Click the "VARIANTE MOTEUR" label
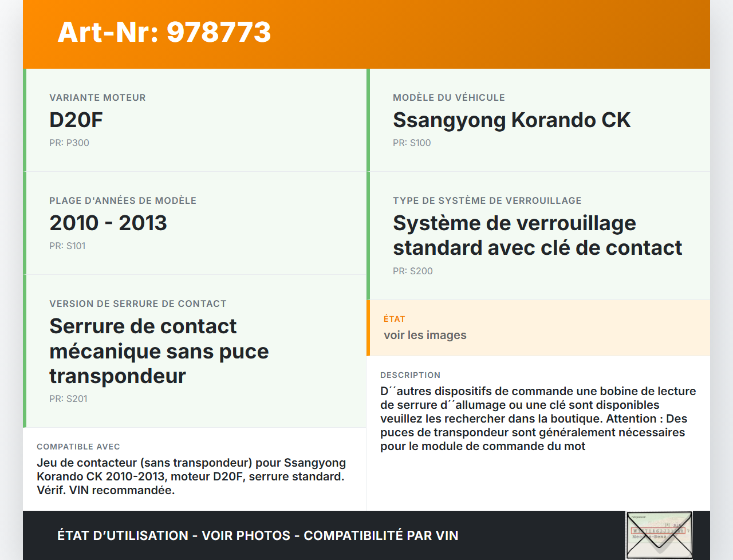 tap(97, 97)
